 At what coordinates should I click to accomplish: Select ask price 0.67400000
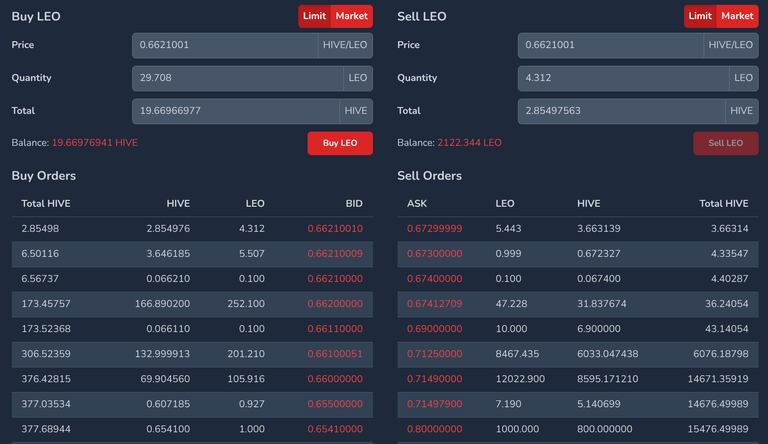coord(434,278)
